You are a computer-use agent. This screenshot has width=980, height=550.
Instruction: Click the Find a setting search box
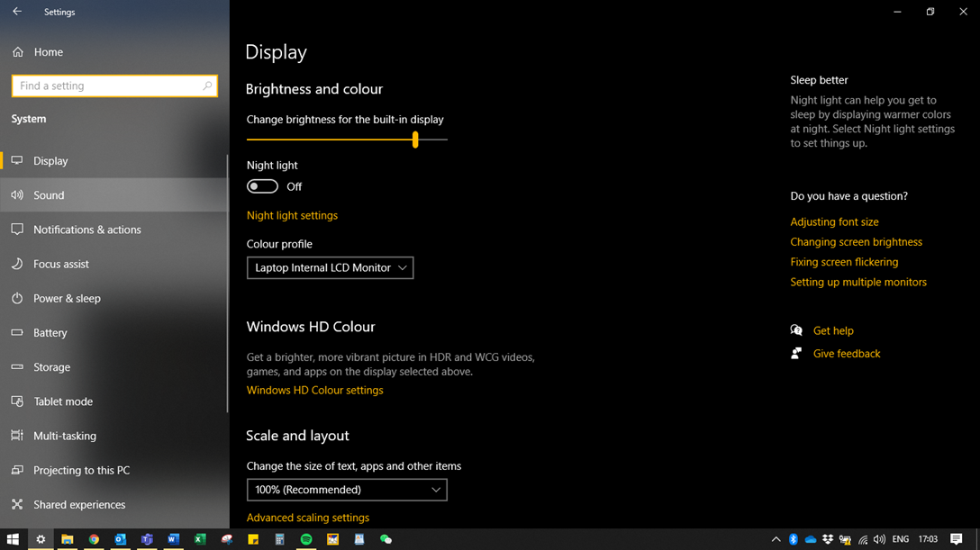(108, 86)
